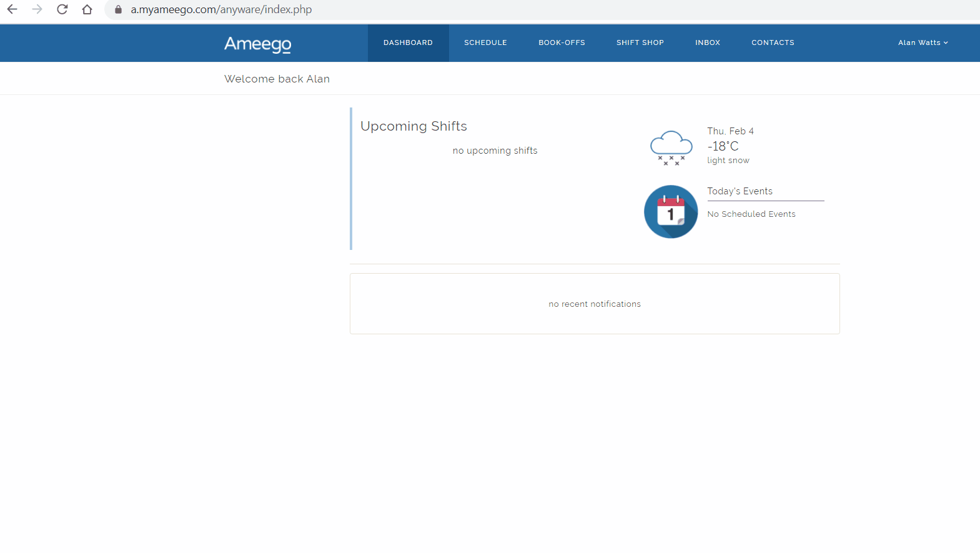This screenshot has height=553, width=980.
Task: Click the calendar events icon
Action: tap(671, 212)
